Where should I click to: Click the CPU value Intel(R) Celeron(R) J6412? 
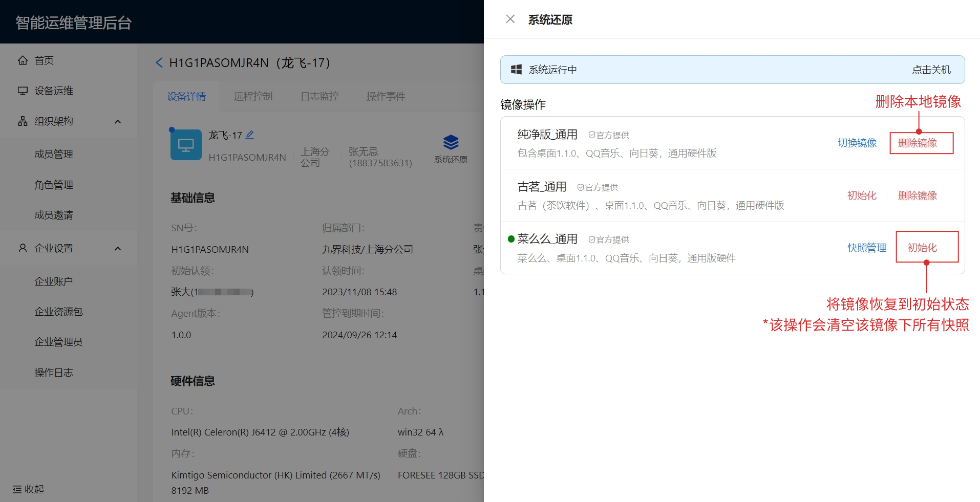point(260,432)
